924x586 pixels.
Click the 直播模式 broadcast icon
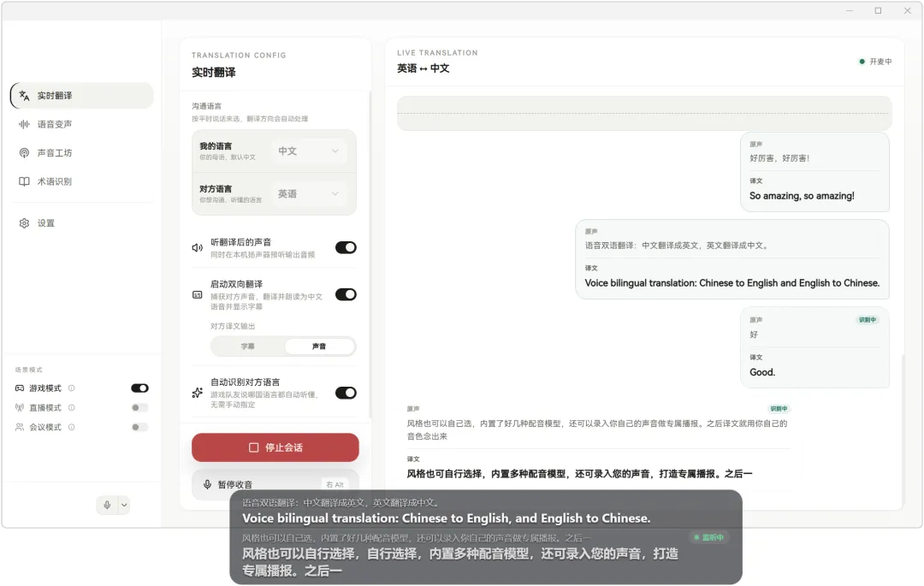pyautogui.click(x=20, y=407)
